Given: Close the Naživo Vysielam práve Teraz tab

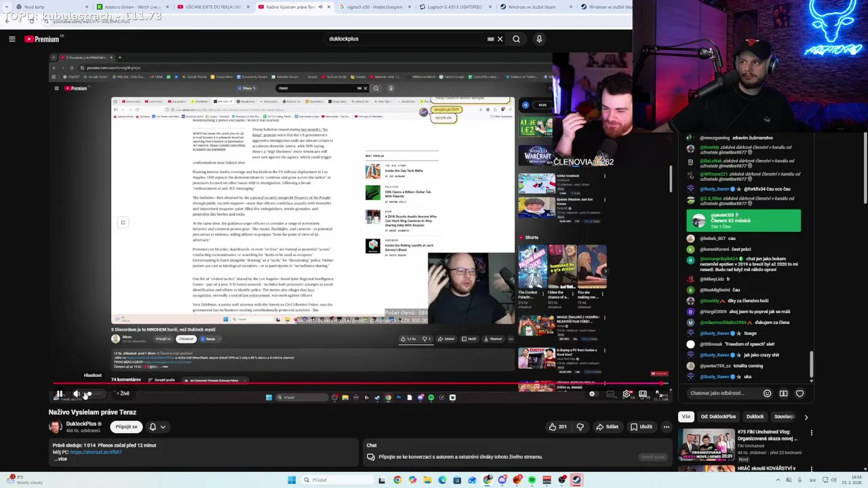Looking at the screenshot, I should pos(329,7).
